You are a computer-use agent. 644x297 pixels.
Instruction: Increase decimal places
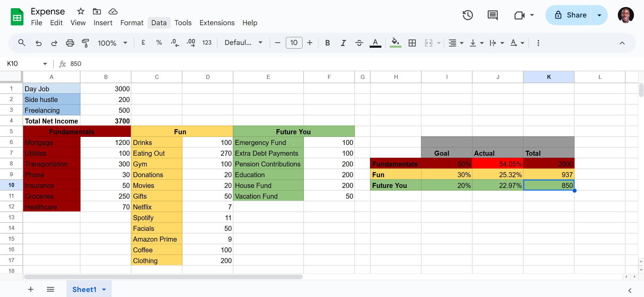(191, 43)
